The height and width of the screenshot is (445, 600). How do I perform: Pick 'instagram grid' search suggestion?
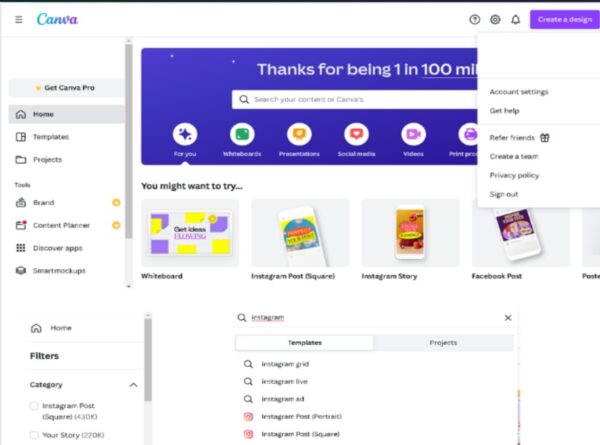pyautogui.click(x=285, y=364)
